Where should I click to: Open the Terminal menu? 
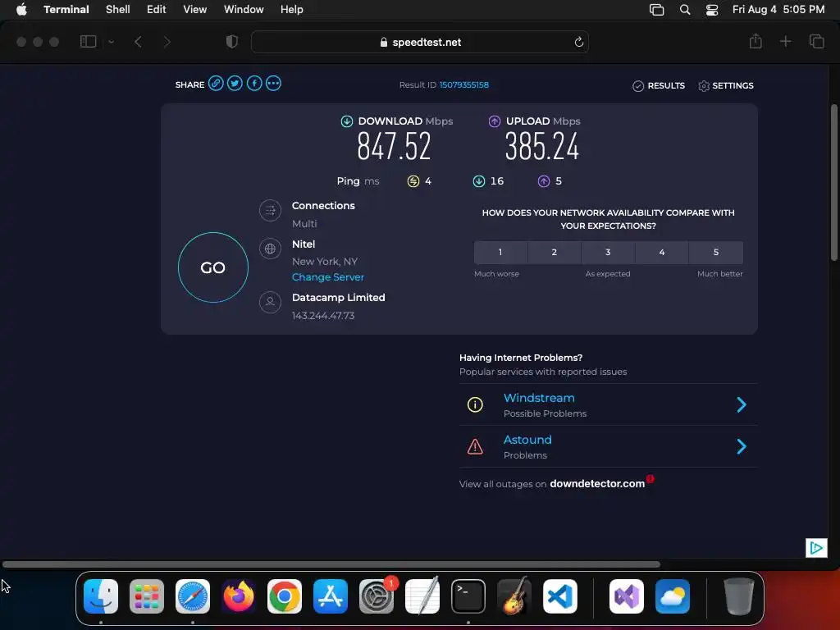(x=66, y=9)
